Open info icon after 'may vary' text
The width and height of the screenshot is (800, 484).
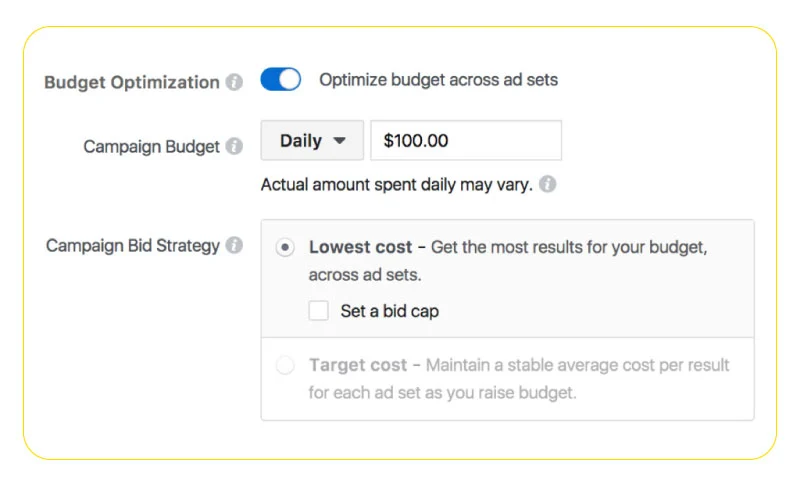pyautogui.click(x=547, y=184)
